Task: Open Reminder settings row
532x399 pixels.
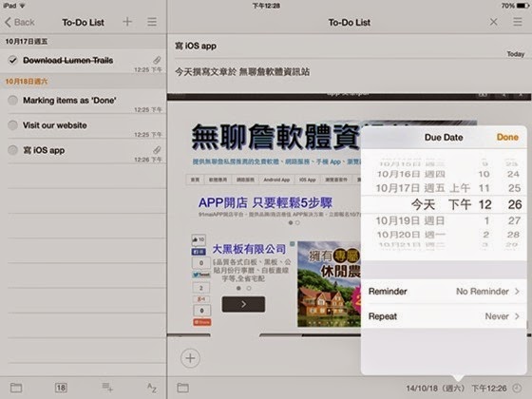Action: point(444,291)
